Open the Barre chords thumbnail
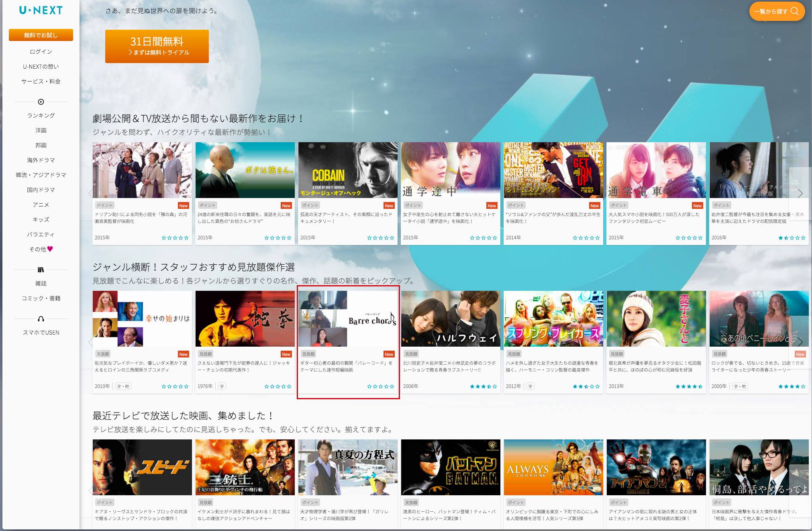This screenshot has height=531, width=812. point(348,319)
